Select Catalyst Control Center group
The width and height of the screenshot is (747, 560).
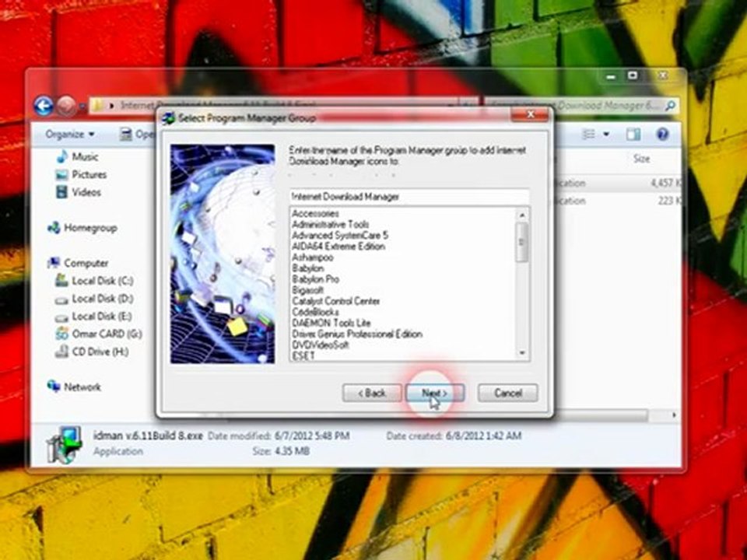[336, 301]
